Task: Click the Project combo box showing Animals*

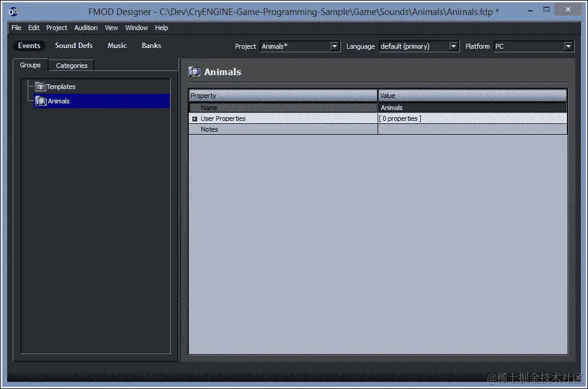Action: pyautogui.click(x=300, y=46)
